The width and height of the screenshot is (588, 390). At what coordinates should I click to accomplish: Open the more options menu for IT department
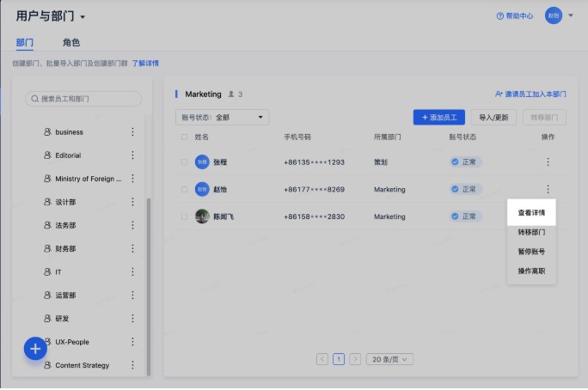pos(132,272)
